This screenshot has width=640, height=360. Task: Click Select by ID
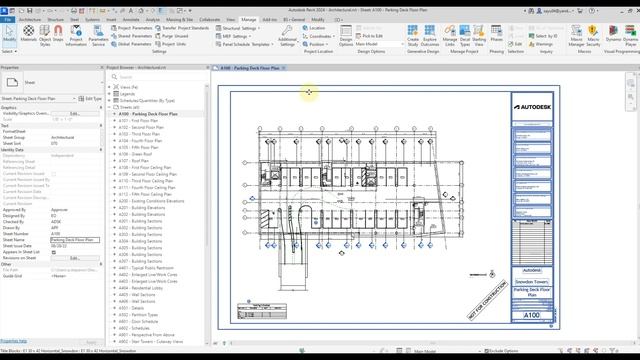coord(543,36)
